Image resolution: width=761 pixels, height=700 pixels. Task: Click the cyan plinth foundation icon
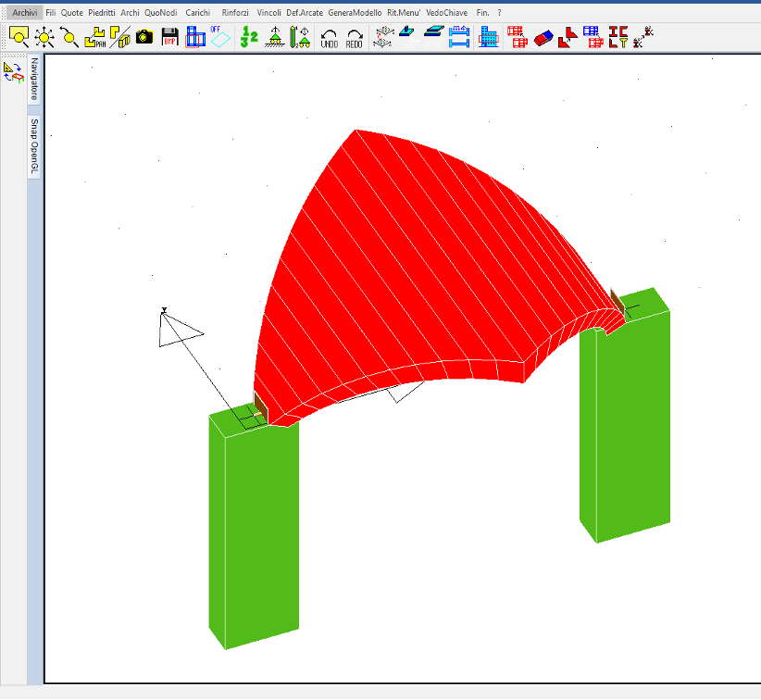point(408,37)
